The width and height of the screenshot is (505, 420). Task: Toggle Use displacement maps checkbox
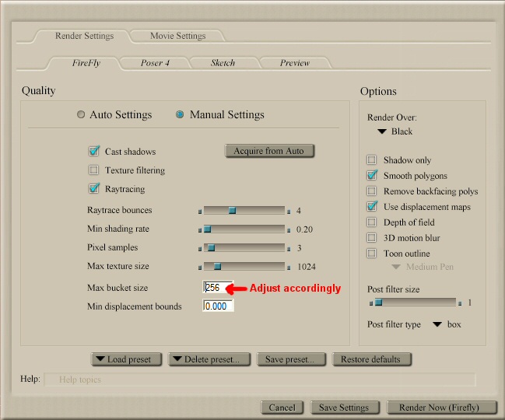(x=372, y=206)
